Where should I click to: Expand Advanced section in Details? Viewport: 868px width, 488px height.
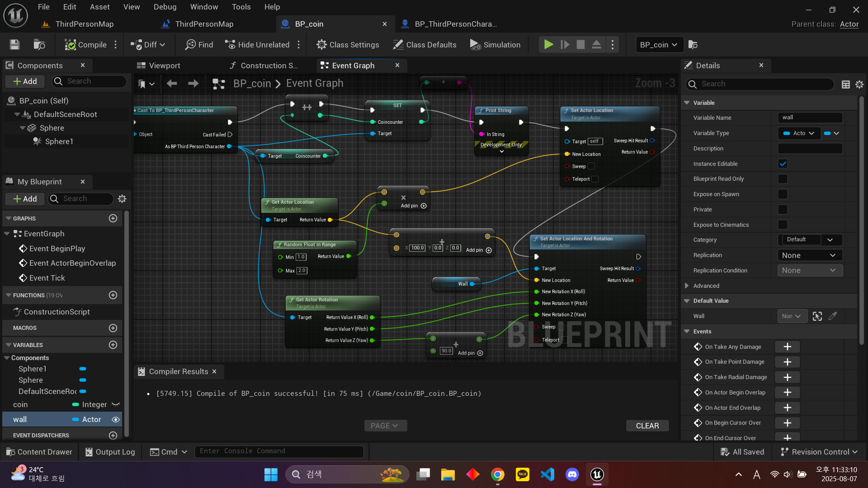(687, 286)
